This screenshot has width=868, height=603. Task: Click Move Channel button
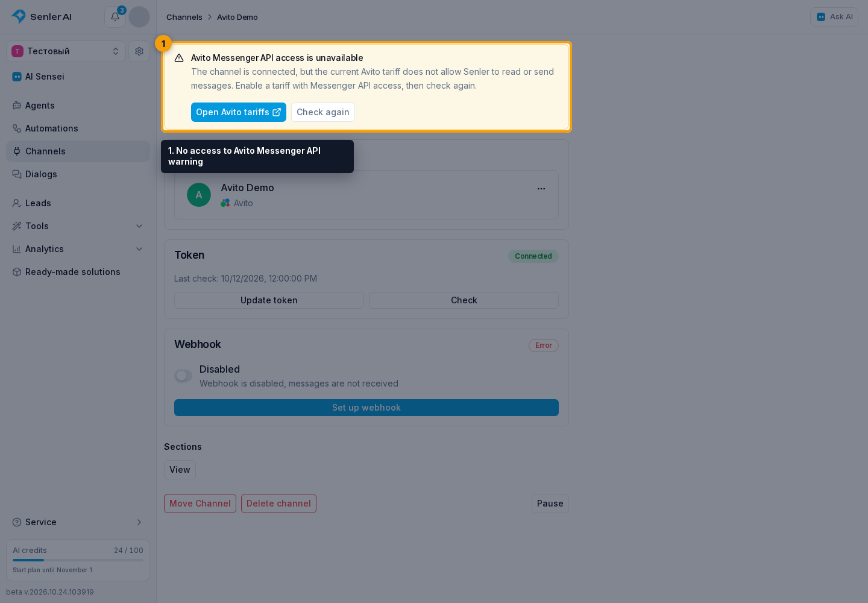tap(200, 504)
